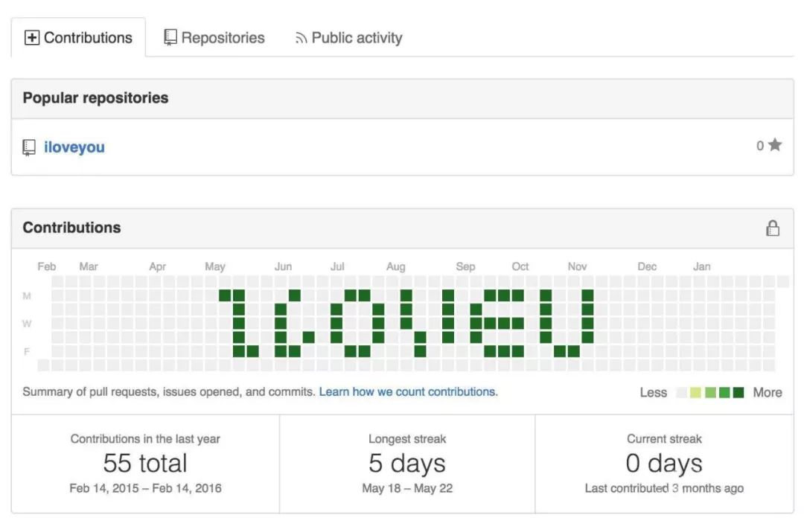Click the light yellow-green legend square
Viewport: 804px width, 532px height.
(695, 393)
